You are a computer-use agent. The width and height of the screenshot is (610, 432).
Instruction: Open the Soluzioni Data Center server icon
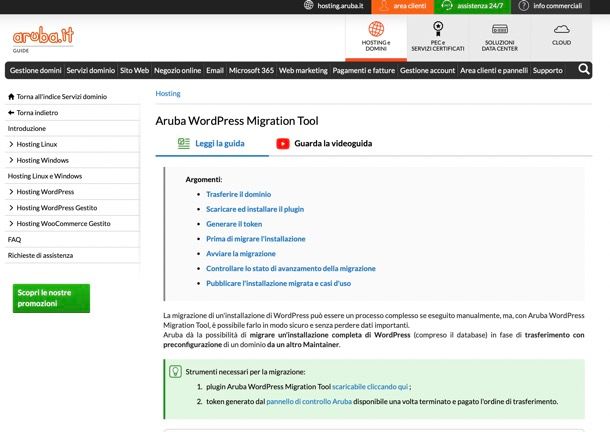tap(500, 29)
